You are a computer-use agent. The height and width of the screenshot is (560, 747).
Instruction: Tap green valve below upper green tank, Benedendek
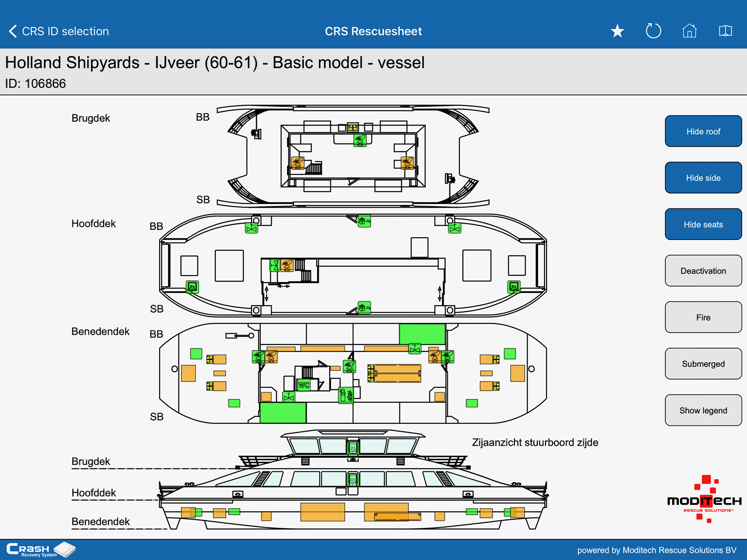pyautogui.click(x=415, y=349)
